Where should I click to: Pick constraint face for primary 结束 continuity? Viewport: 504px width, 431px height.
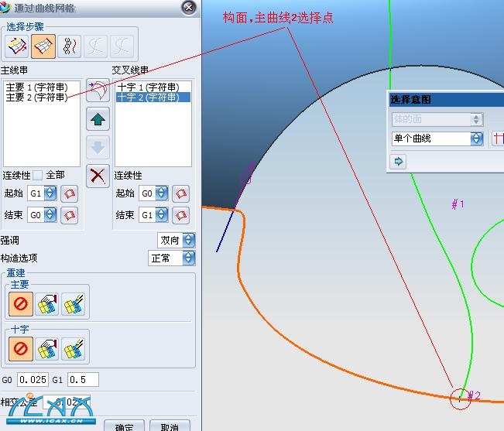[70, 215]
